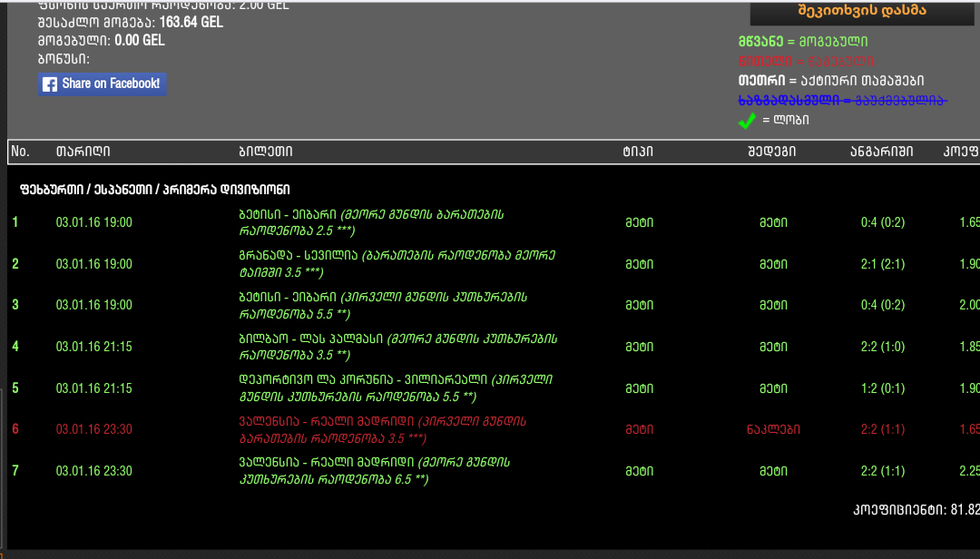Image resolution: width=980 pixels, height=559 pixels.
Task: Click the Facebook logo icon
Action: click(50, 83)
